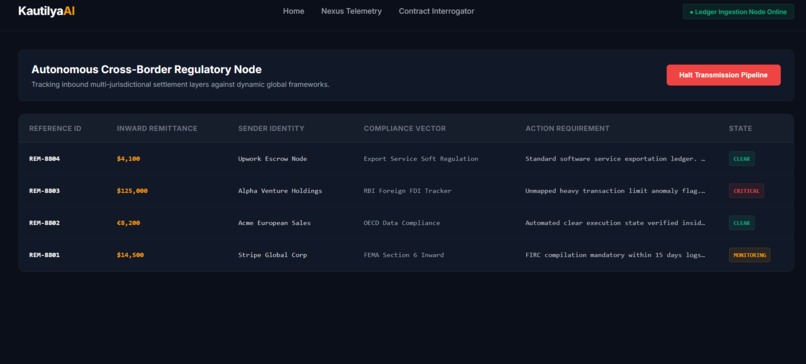Click the $14,500 remittance amount
This screenshot has width=806, height=364.
pos(130,255)
